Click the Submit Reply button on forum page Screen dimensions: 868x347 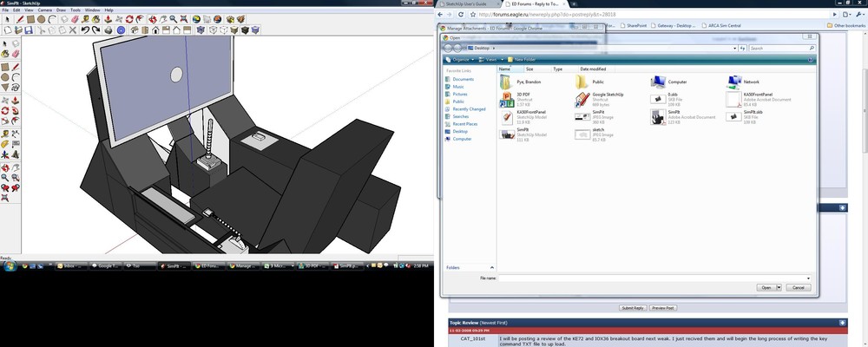point(633,308)
